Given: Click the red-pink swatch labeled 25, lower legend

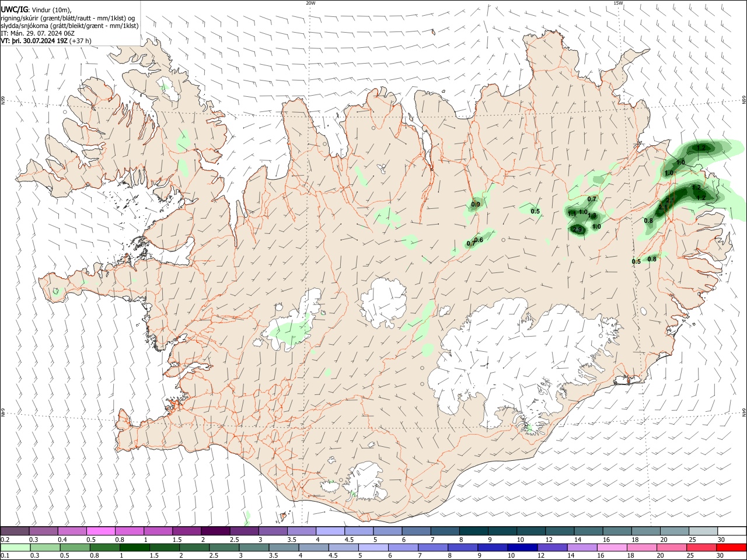Looking at the screenshot, I should click(701, 548).
